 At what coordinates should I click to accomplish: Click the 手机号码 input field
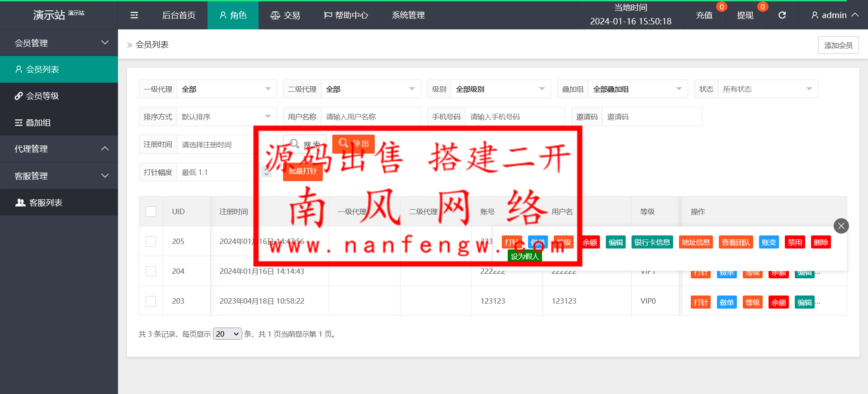pyautogui.click(x=514, y=117)
